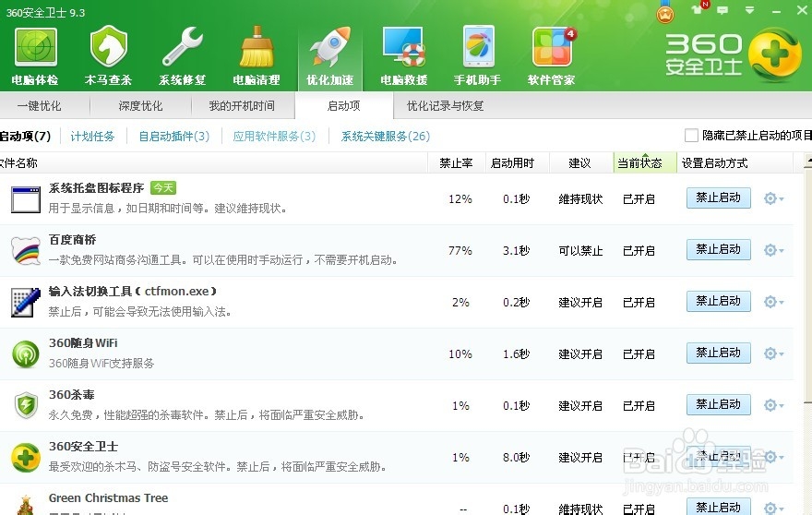Click 禁止启动 for 360杀毒

click(x=718, y=404)
